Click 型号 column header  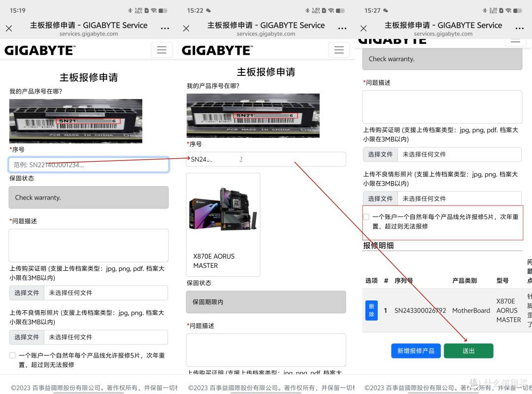(x=502, y=281)
